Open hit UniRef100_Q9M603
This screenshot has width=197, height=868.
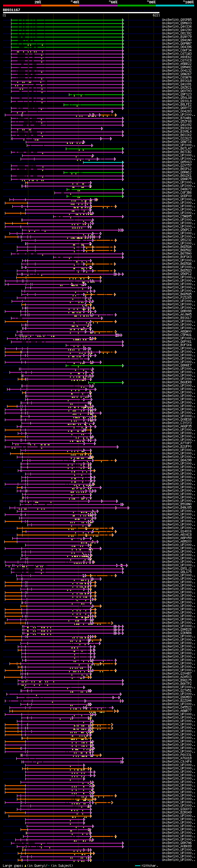point(177,23)
